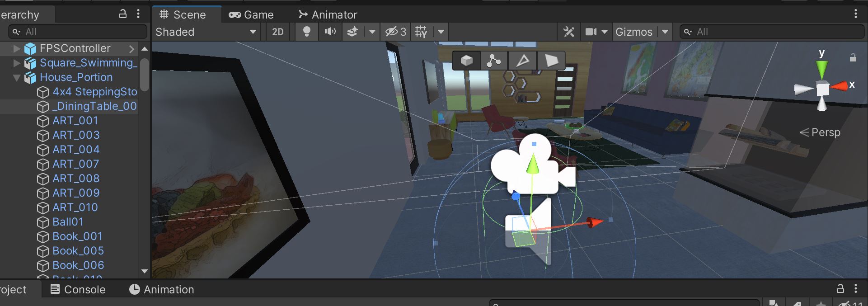Toggle the bottom panel lock icon
The height and width of the screenshot is (306, 868).
click(x=840, y=288)
